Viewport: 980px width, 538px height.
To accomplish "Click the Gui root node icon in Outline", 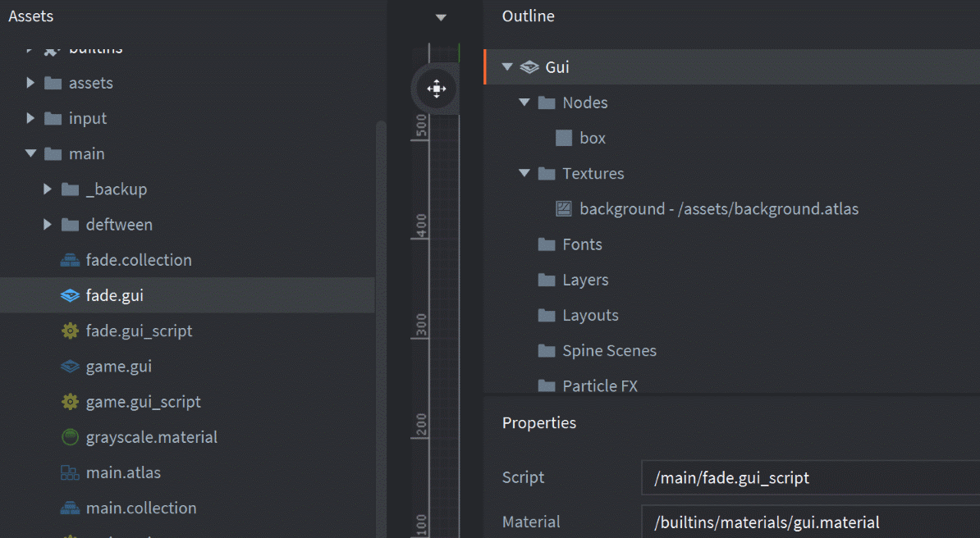I will tap(529, 66).
